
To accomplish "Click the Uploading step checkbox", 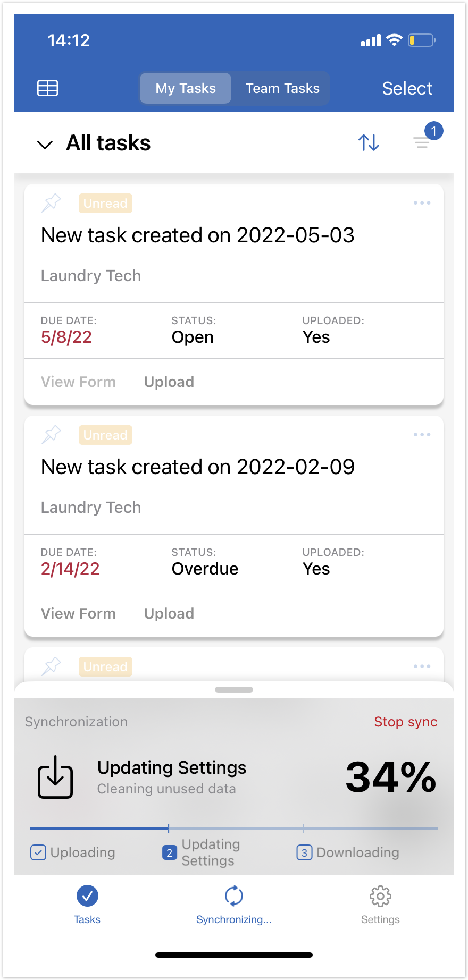I will 38,852.
